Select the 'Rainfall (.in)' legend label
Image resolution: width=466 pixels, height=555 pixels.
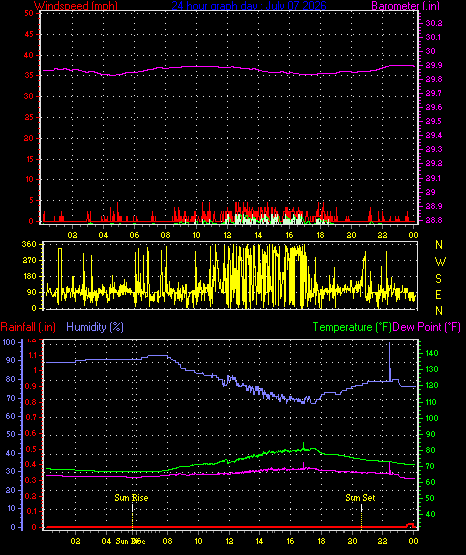pos(28,327)
